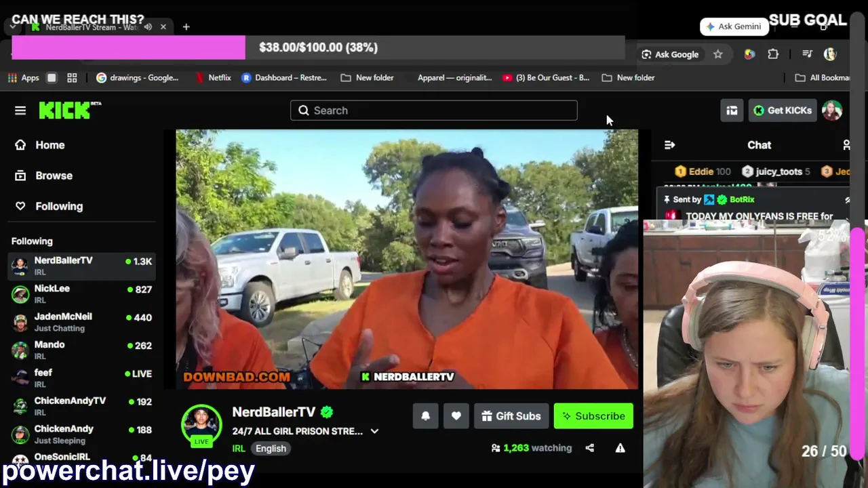Screen dimensions: 868x488
Task: Open the Kick hamburger sidebar menu
Action: tap(20, 110)
